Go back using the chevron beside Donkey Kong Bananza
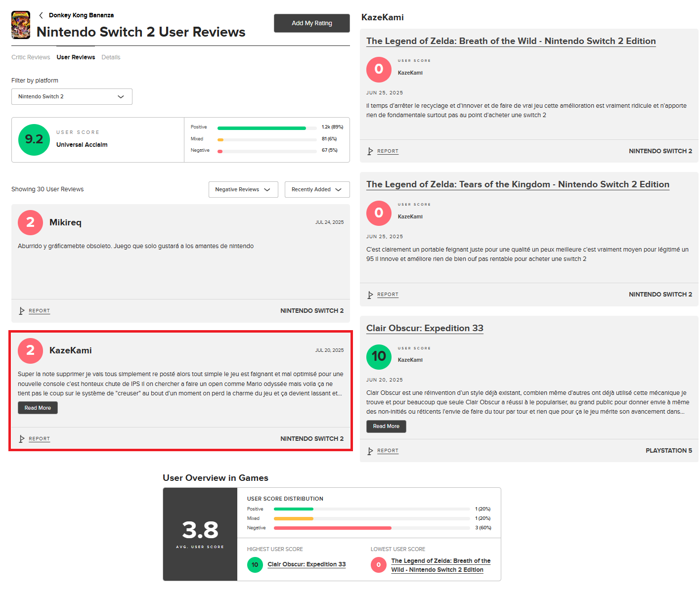Viewport: 700px width, 597px height. (x=41, y=15)
